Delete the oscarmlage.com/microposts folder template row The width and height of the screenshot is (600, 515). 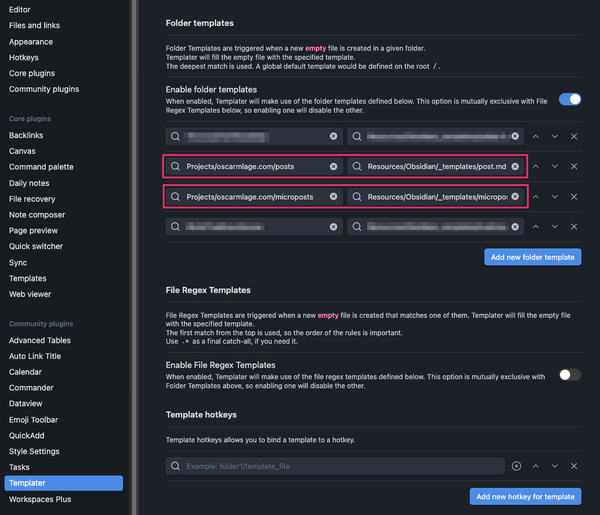pos(574,197)
